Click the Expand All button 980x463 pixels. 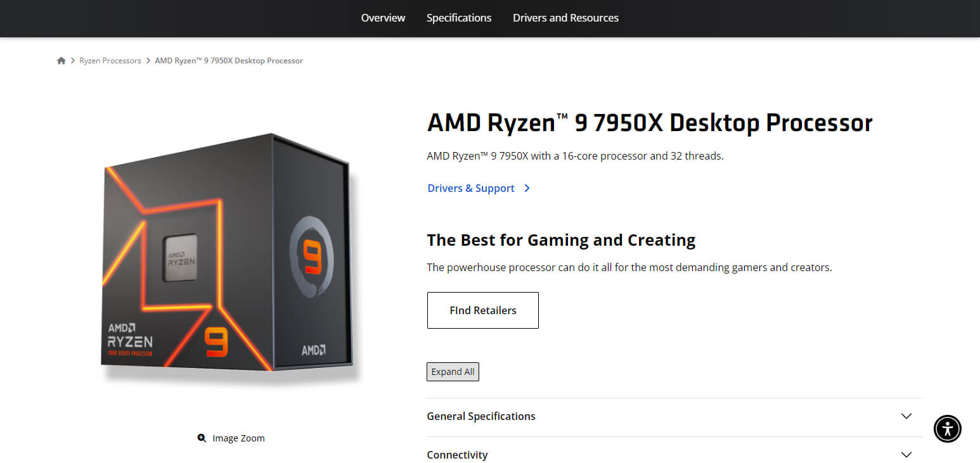(x=453, y=372)
